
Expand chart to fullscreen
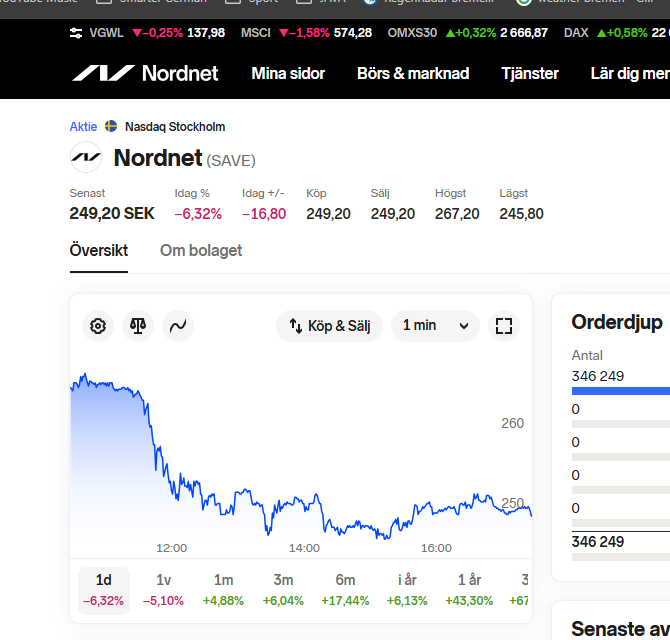tap(504, 326)
